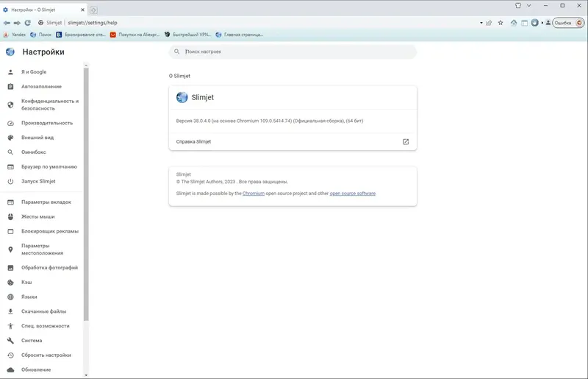588x379 pixels.
Task: Go forward with the forward arrow
Action: click(x=17, y=23)
